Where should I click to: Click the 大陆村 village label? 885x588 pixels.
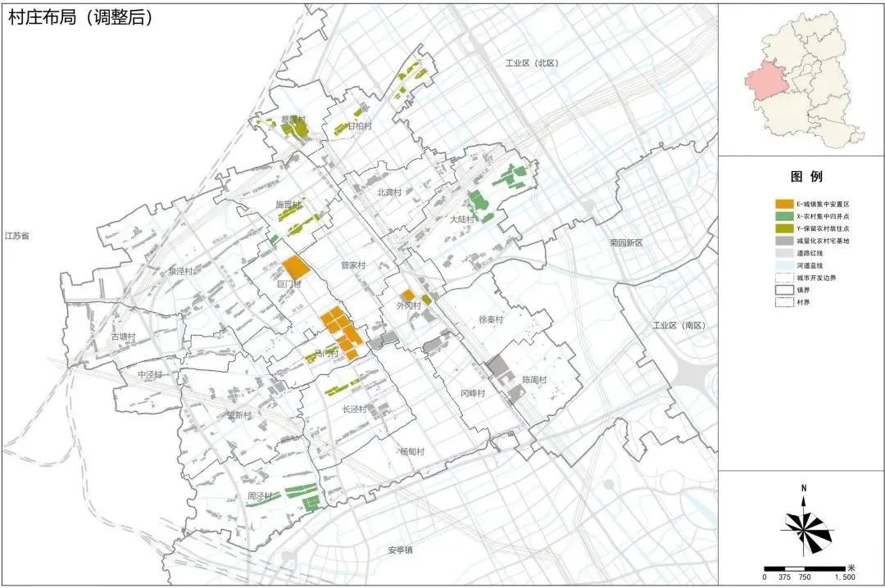tap(461, 219)
